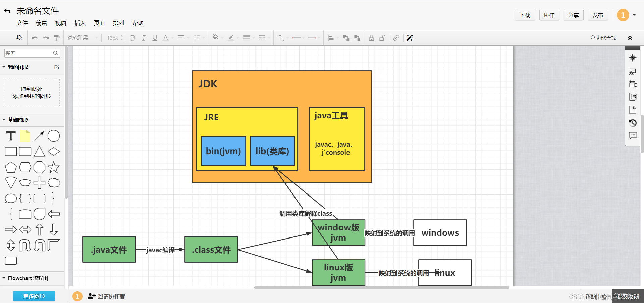Click the pin toolbar icon
The image size is (644, 303).
tap(19, 38)
